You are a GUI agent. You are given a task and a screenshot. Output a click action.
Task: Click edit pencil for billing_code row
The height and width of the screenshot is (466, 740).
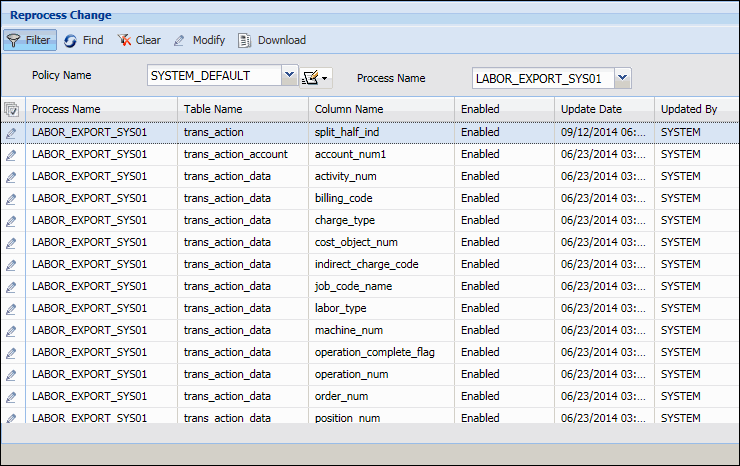12,198
